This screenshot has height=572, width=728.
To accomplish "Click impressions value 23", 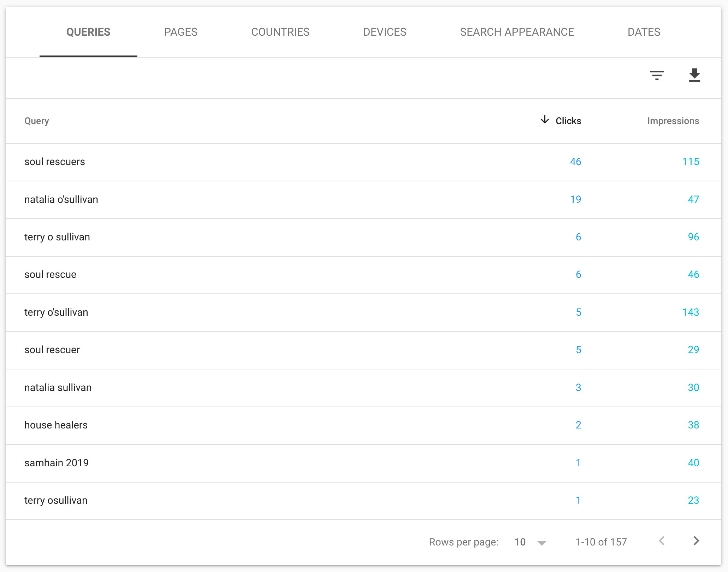I will pyautogui.click(x=693, y=500).
